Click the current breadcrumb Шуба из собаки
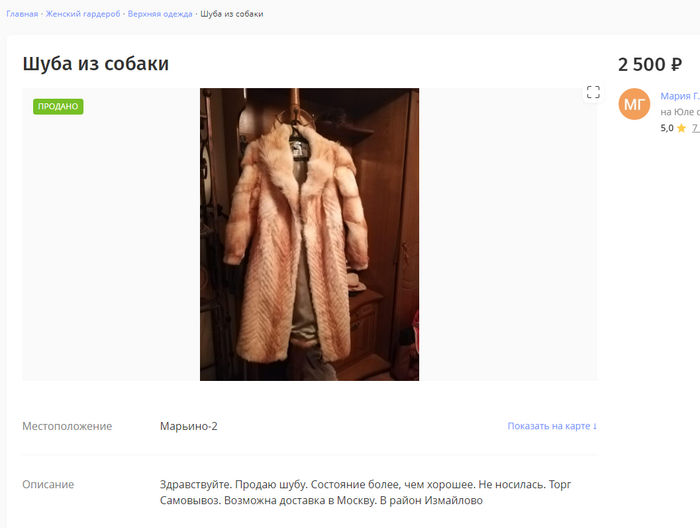700x528 pixels. [232, 14]
